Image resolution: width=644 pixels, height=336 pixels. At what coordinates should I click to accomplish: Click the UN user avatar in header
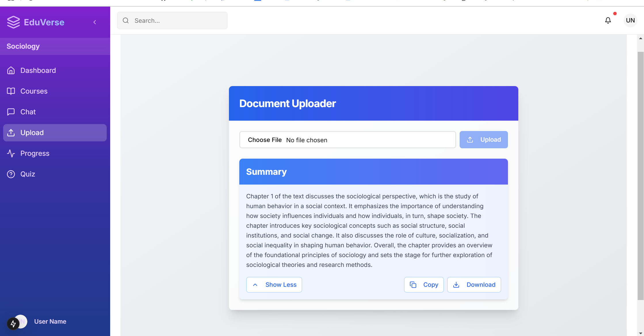tap(630, 20)
